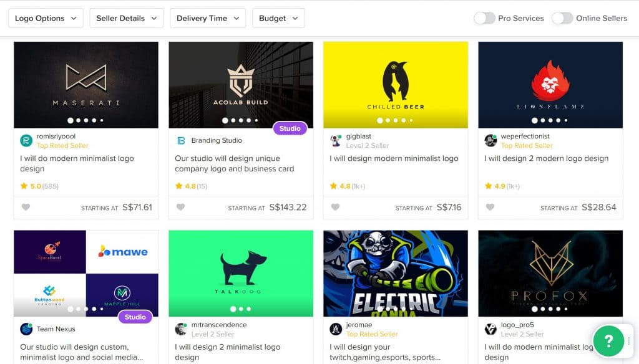Open the Budget filter menu
The width and height of the screenshot is (639, 364).
coord(278,18)
